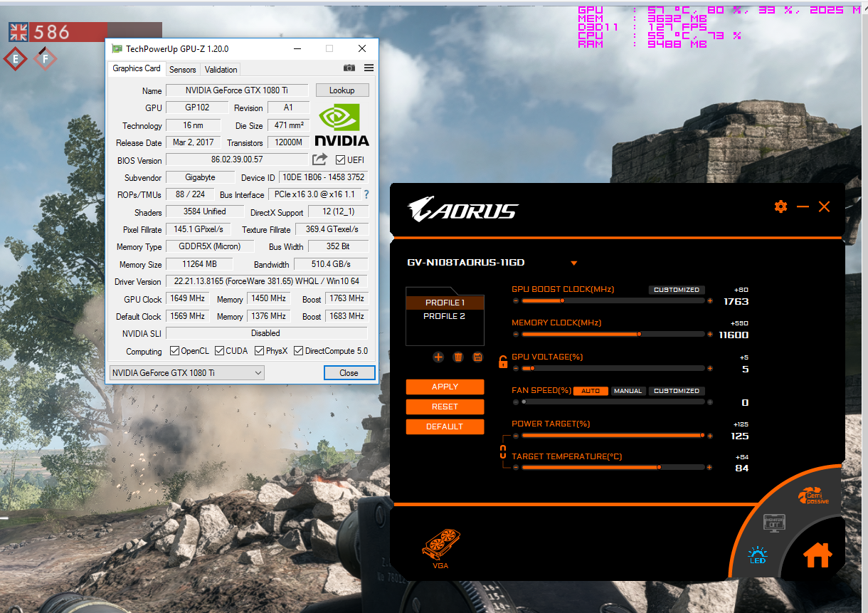Set fan speed mode to MANUAL
868x613 pixels.
(628, 391)
